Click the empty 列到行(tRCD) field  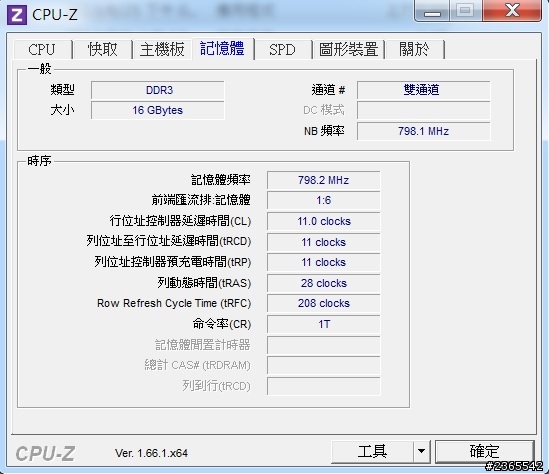[x=324, y=386]
